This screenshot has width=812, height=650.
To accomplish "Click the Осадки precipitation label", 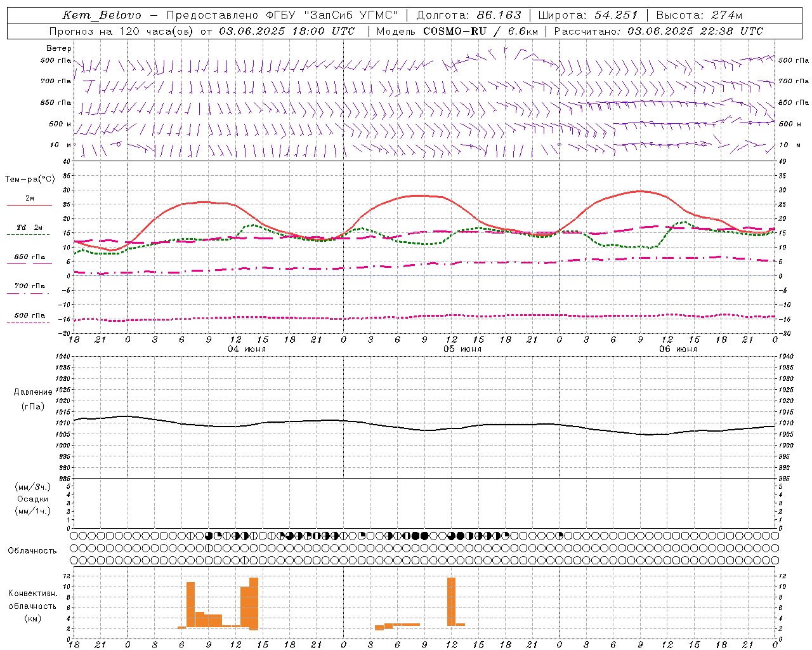I will coord(33,499).
